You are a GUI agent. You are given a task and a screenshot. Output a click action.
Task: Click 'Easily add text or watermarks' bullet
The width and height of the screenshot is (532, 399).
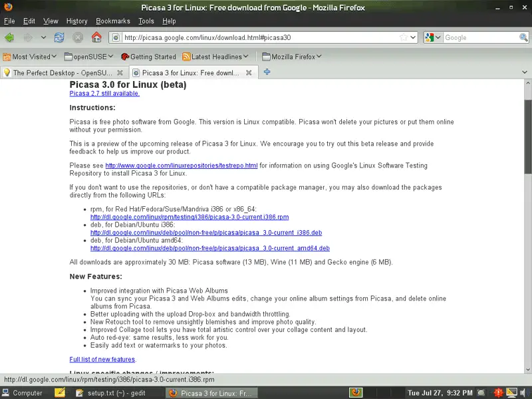(159, 345)
